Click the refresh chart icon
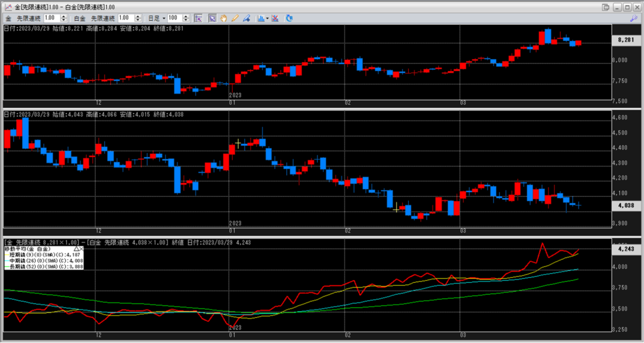 tap(289, 18)
